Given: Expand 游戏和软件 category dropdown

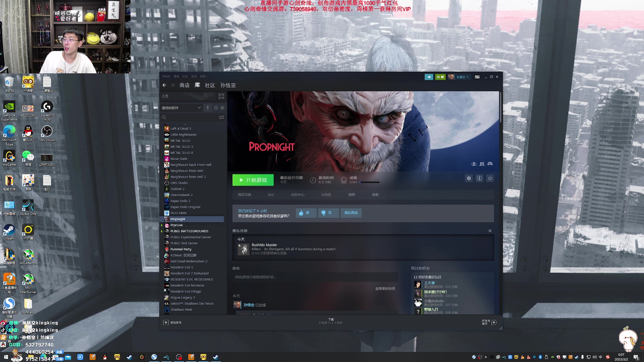Looking at the screenshot, I should pos(181,108).
